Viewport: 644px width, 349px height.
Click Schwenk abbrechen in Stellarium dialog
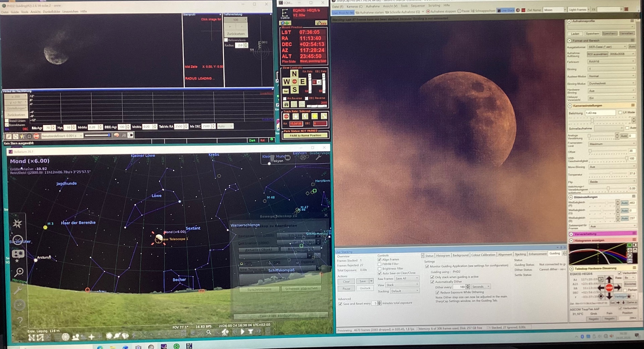tap(301, 288)
